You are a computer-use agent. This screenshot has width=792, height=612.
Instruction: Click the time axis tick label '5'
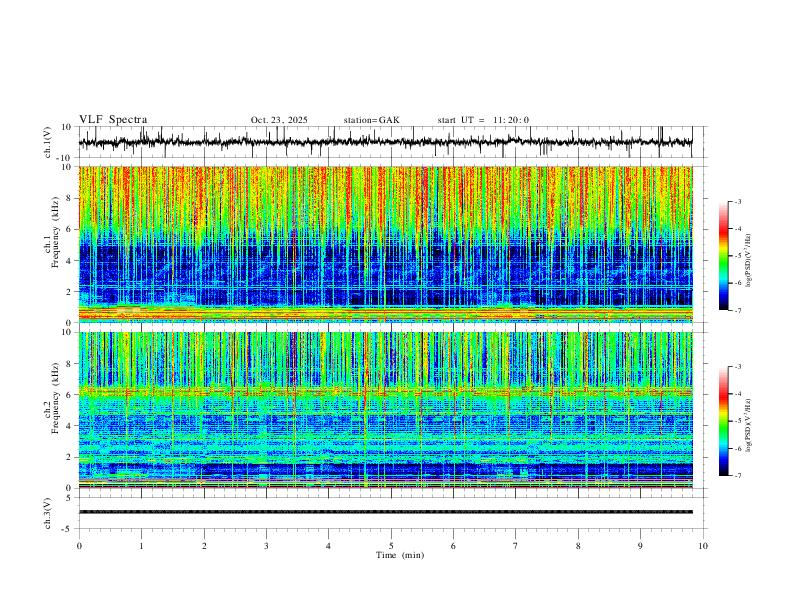[391, 546]
